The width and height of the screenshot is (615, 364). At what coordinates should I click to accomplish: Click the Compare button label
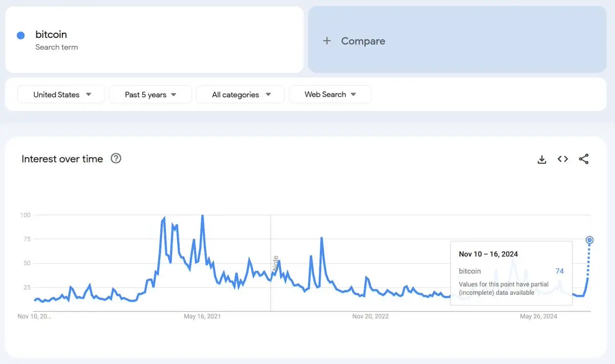tap(363, 41)
